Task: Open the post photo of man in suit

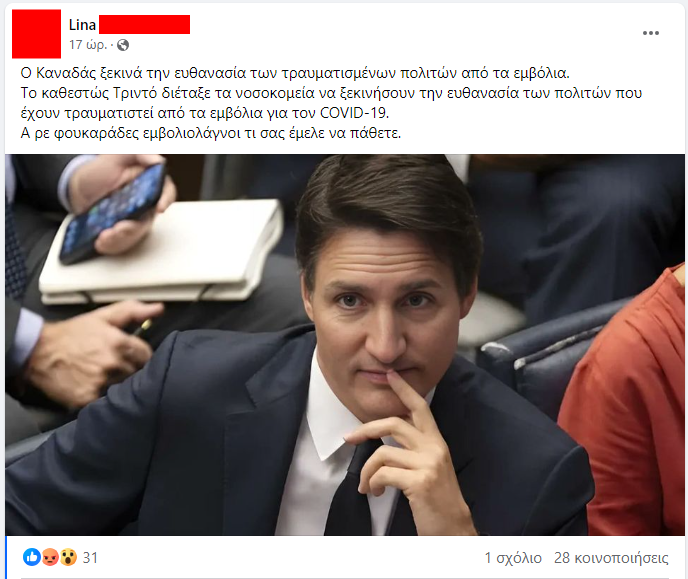Action: point(345,345)
